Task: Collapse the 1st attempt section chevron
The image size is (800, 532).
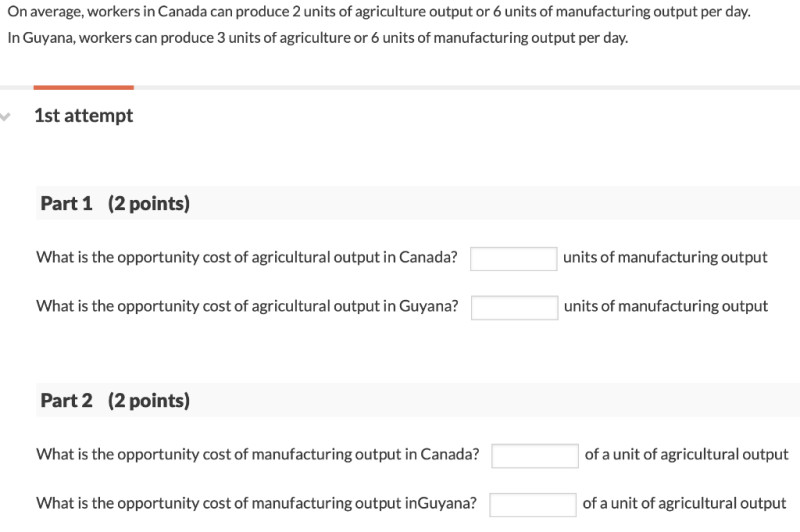Action: [x=5, y=117]
